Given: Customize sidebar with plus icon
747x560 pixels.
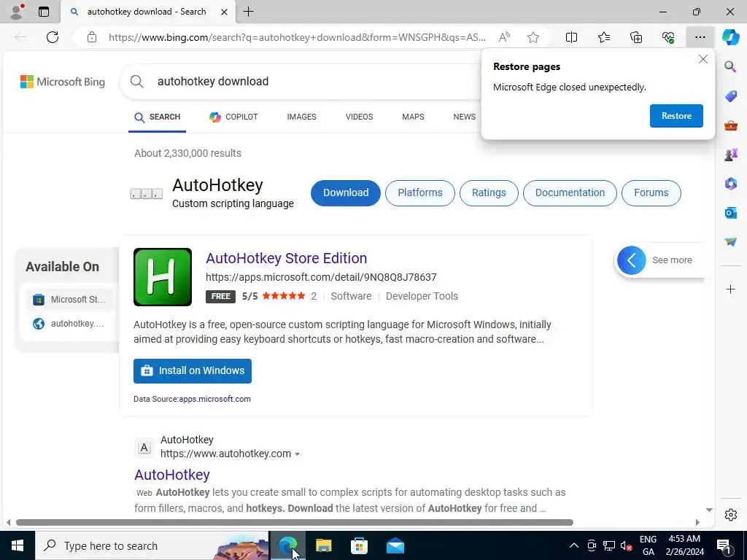Looking at the screenshot, I should [x=730, y=289].
